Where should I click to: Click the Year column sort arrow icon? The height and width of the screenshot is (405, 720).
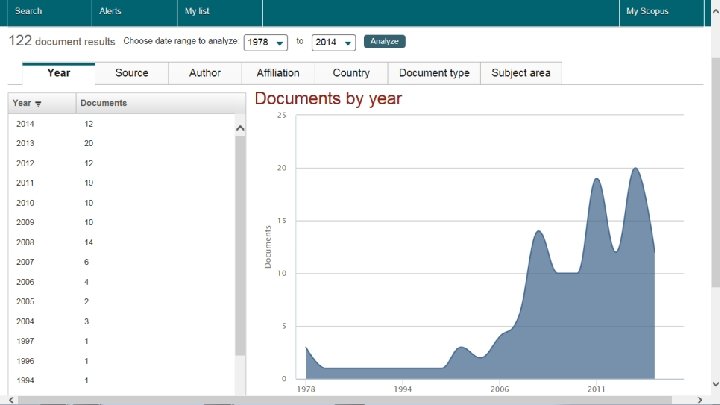tap(38, 104)
